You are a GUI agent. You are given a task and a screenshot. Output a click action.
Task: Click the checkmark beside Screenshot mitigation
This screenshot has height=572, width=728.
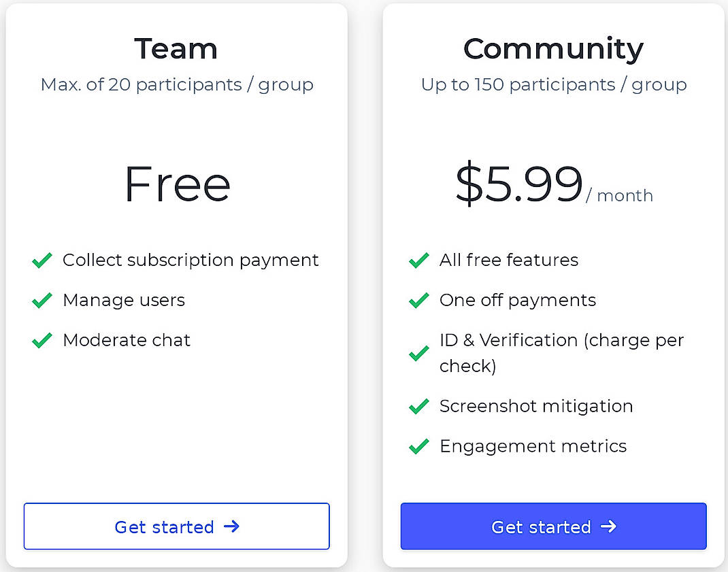pos(418,406)
